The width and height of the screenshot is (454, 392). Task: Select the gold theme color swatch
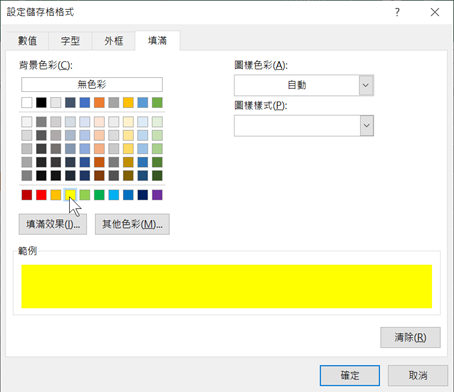point(128,102)
